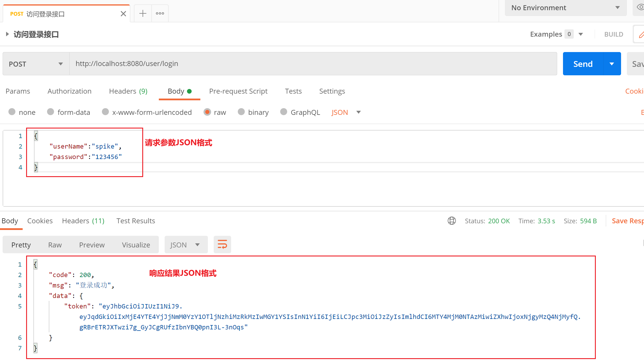644x364 pixels.
Task: Open the POST method dropdown
Action: pos(36,64)
